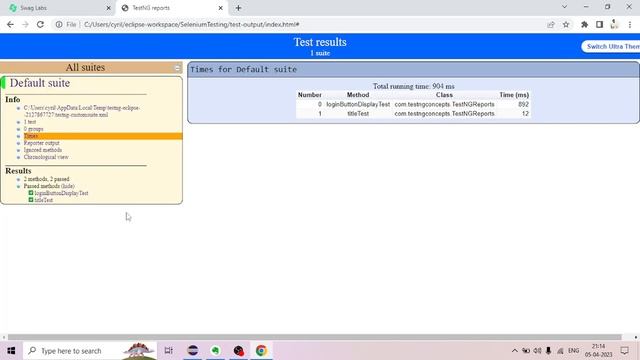
Task: Click the Total running time text
Action: pos(413,86)
